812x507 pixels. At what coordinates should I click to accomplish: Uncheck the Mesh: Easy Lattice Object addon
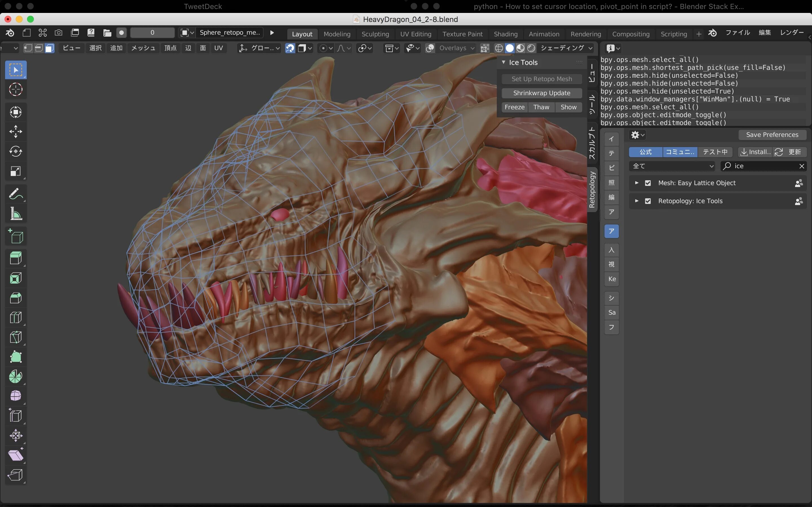coord(648,183)
